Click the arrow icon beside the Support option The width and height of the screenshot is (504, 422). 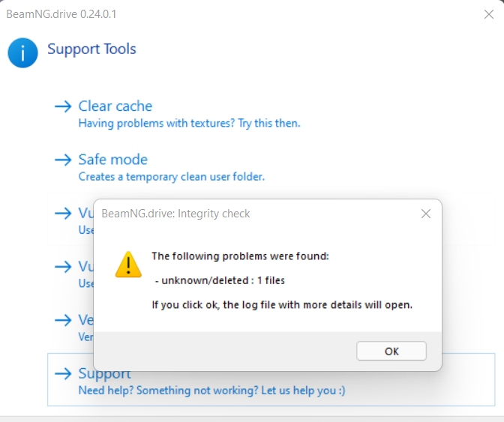tap(63, 373)
